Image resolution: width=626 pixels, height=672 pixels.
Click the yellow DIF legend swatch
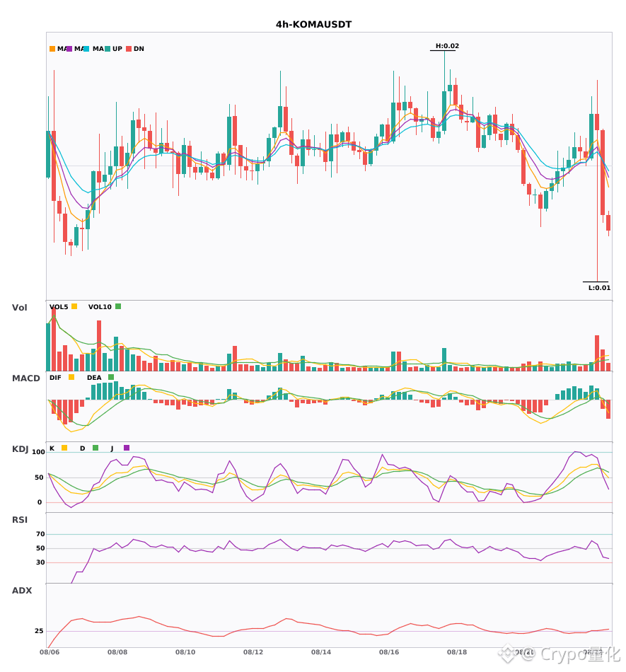pos(71,377)
